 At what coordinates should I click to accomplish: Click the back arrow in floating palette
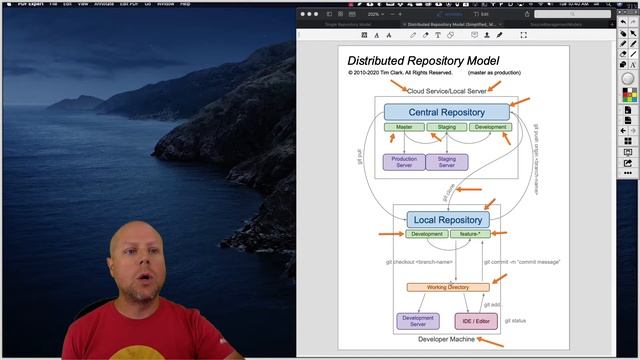pos(623,131)
